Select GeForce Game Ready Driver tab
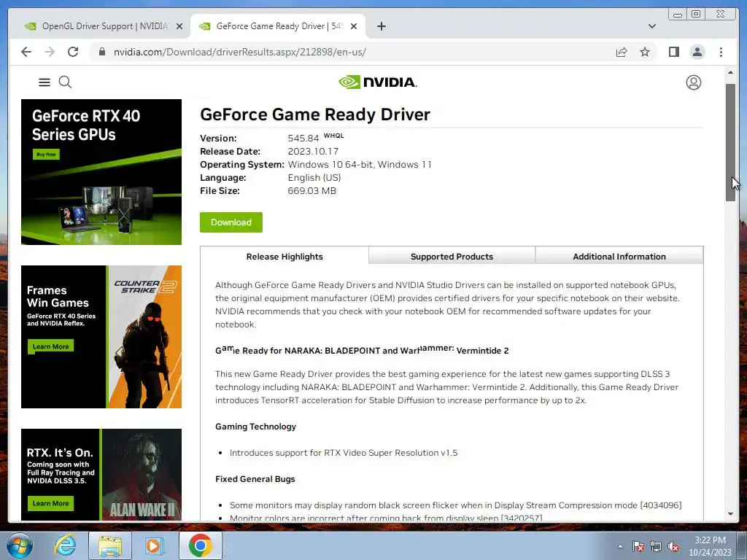The height and width of the screenshot is (560, 747). (277, 26)
